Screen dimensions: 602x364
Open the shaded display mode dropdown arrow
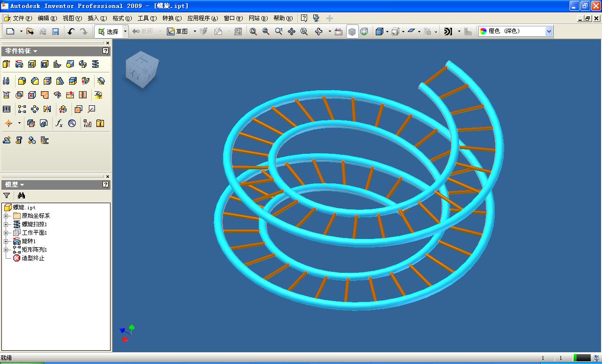tap(387, 32)
